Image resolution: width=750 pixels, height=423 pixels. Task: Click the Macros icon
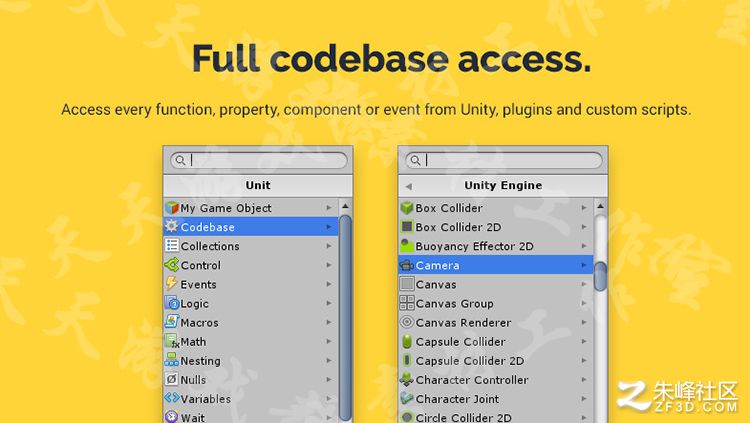pyautogui.click(x=172, y=322)
